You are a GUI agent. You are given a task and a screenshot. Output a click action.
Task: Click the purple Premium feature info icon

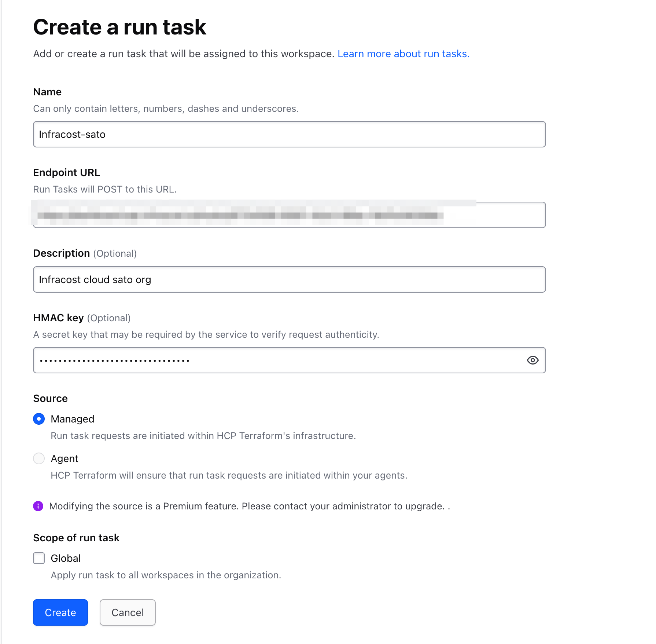(38, 506)
